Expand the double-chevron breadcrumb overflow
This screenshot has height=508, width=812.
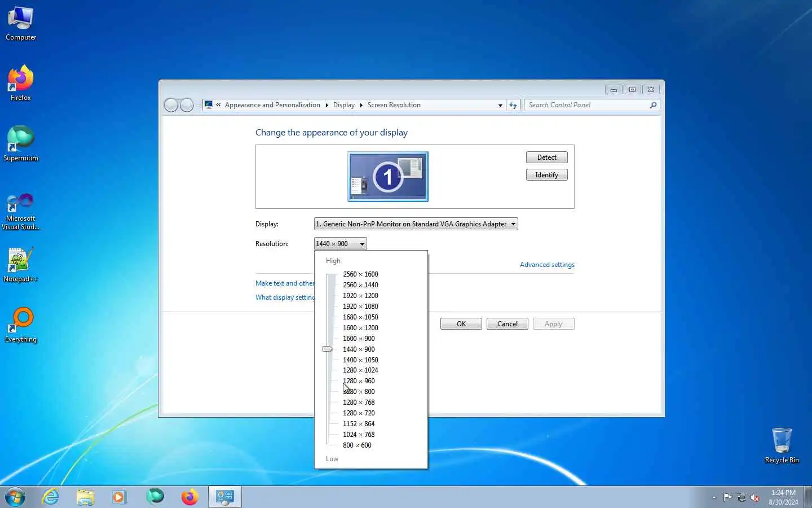click(x=218, y=105)
